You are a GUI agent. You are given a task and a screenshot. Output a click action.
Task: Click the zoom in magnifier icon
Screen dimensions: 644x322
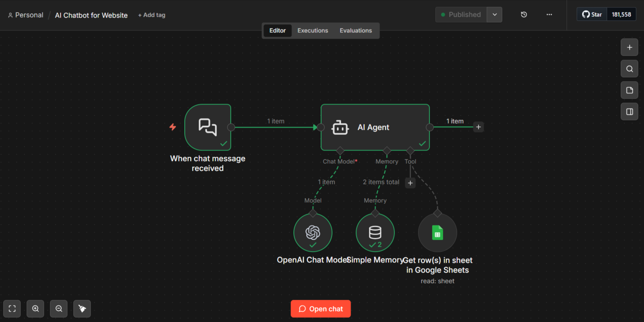(35, 309)
